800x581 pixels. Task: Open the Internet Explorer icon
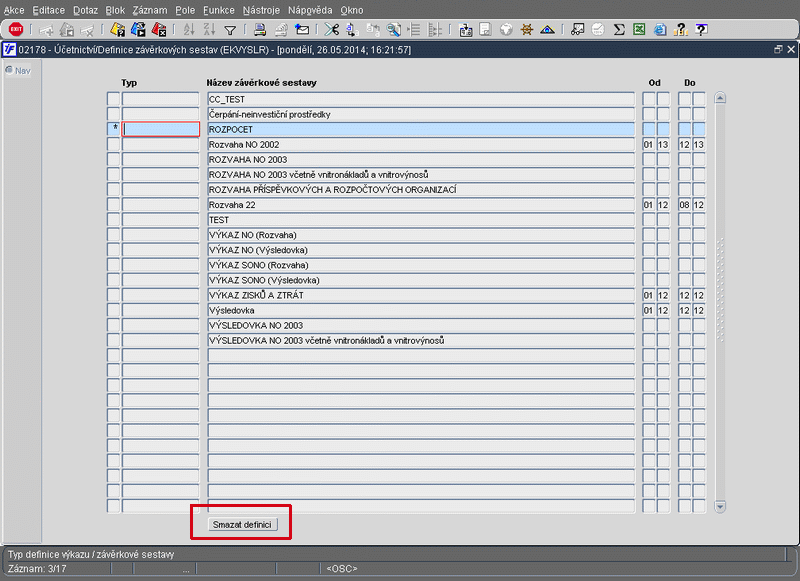(660, 30)
